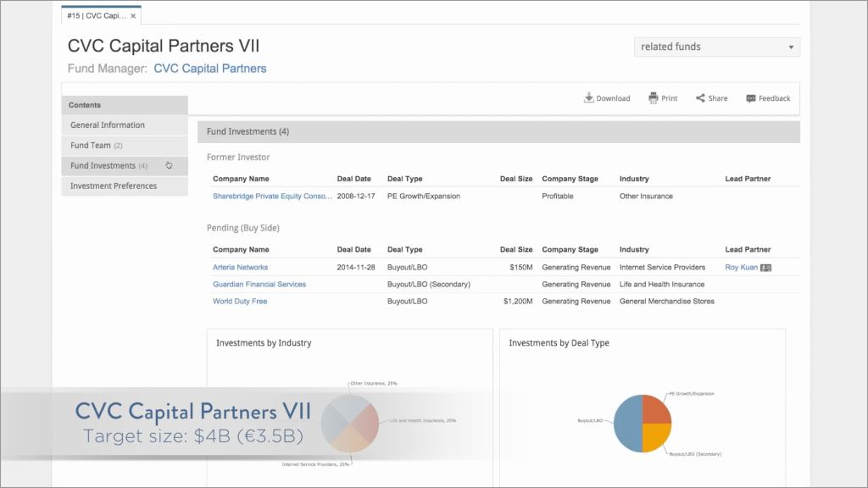Click the $1,200M deal size cell
Image resolution: width=868 pixels, height=488 pixels.
[x=518, y=302]
